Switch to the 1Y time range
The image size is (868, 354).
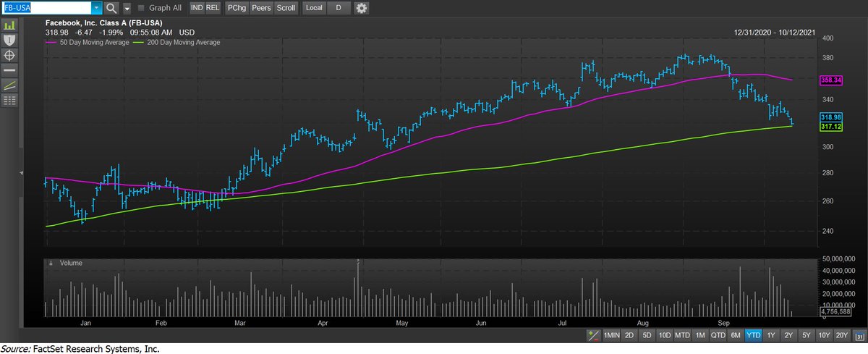pyautogui.click(x=771, y=336)
